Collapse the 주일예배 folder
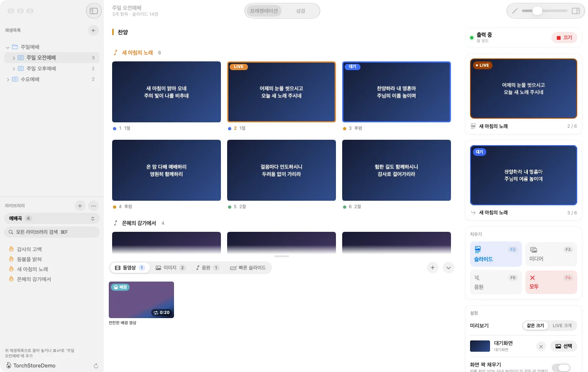The height and width of the screenshot is (372, 588). coord(7,47)
